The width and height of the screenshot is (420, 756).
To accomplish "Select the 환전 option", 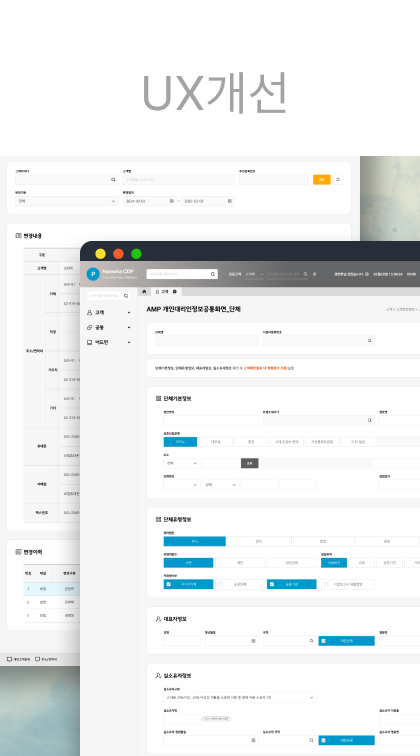I will click(x=251, y=442).
